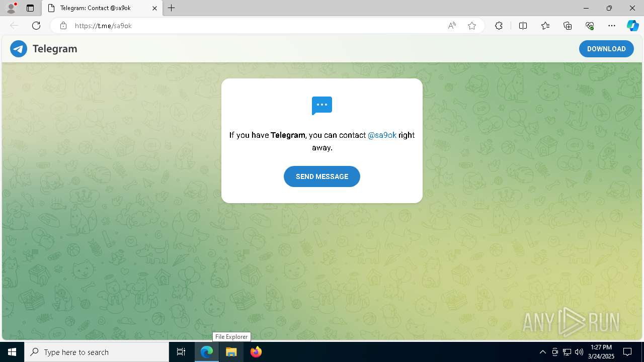Click the Telegram header title text
The width and height of the screenshot is (644, 362).
click(x=55, y=49)
